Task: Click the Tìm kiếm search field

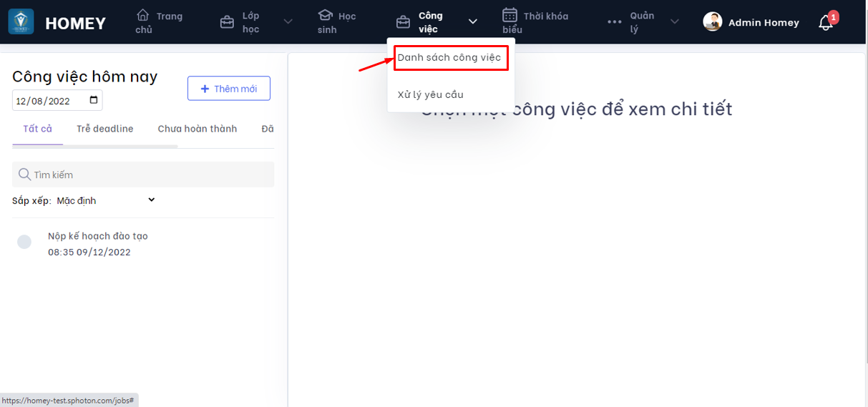Action: [143, 175]
